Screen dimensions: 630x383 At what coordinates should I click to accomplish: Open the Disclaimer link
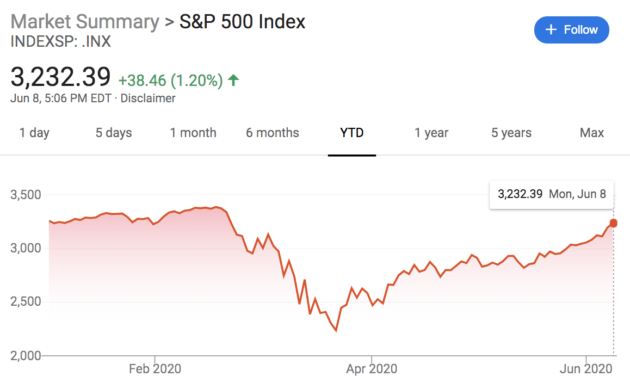(148, 98)
